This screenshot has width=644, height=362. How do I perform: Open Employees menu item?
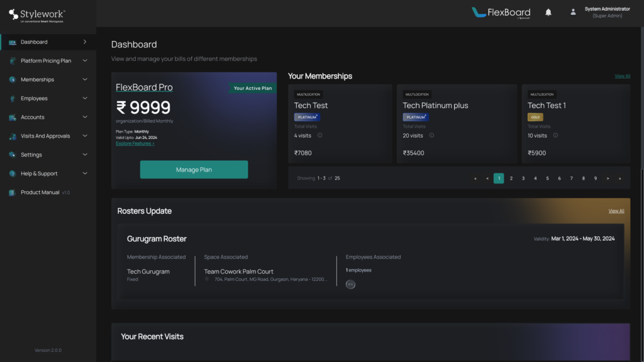point(48,99)
